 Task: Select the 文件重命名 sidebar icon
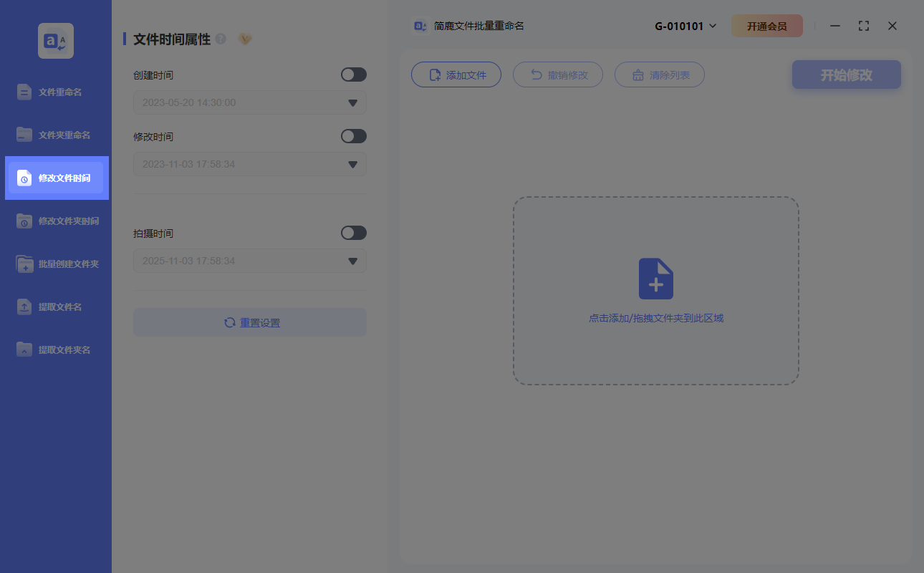click(x=56, y=92)
